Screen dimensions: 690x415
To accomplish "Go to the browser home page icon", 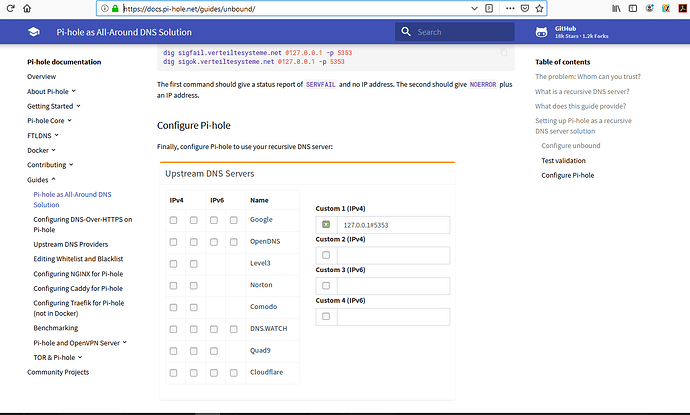I will [27, 8].
